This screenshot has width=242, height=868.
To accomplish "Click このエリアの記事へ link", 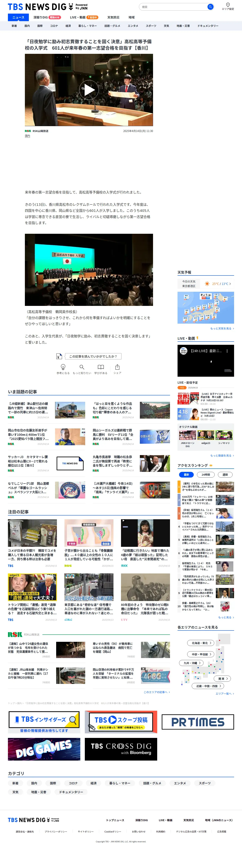I will point(157,692).
